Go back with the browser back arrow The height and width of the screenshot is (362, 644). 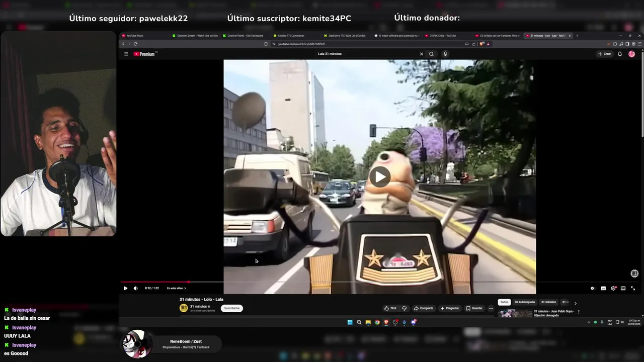pyautogui.click(x=123, y=44)
